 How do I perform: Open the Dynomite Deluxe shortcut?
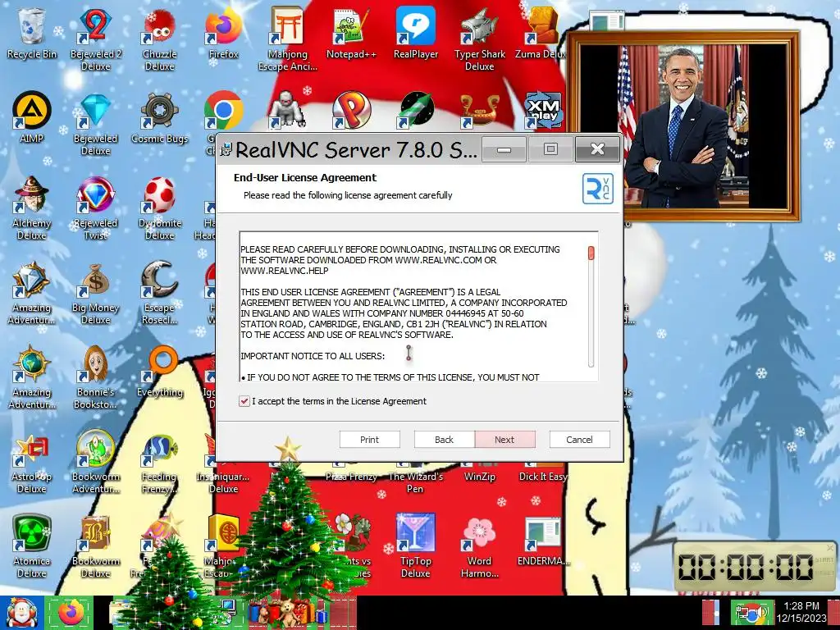[x=159, y=208]
